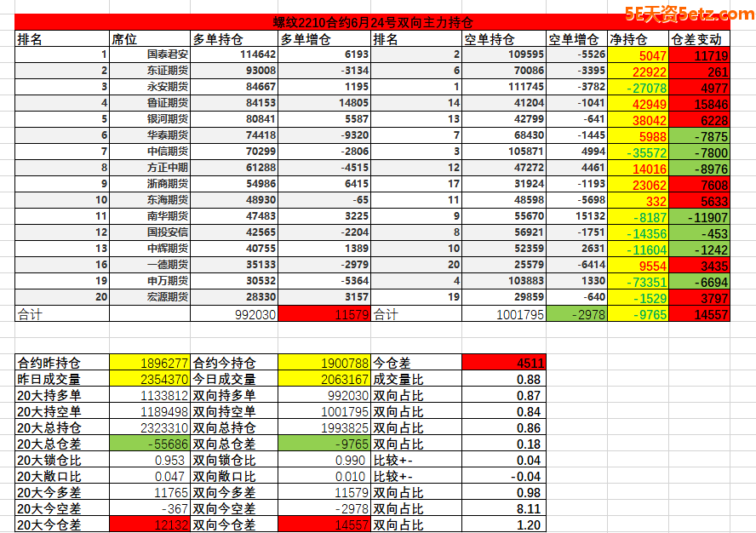The image size is (756, 533).
Task: Click the 浙商期货 cell
Action: pyautogui.click(x=150, y=184)
